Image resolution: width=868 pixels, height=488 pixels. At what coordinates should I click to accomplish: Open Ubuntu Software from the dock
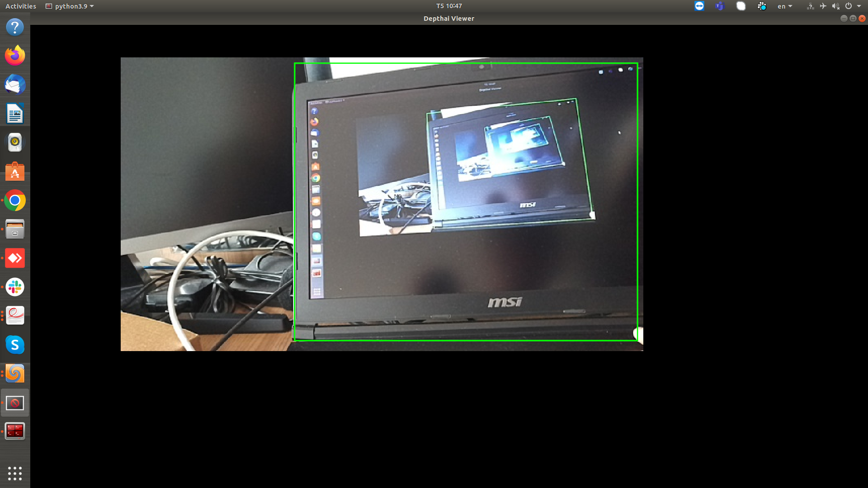pyautogui.click(x=15, y=171)
